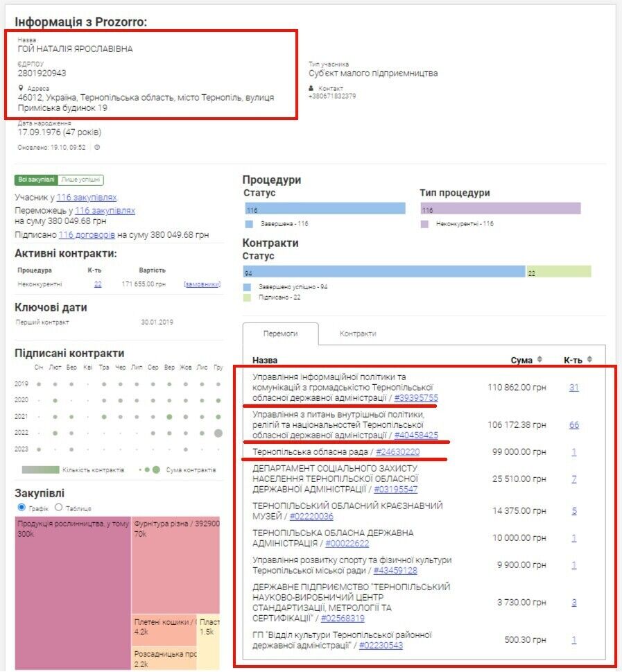Click the person icon beside Контакт
Viewport: 622px width, 672px height.
(311, 88)
